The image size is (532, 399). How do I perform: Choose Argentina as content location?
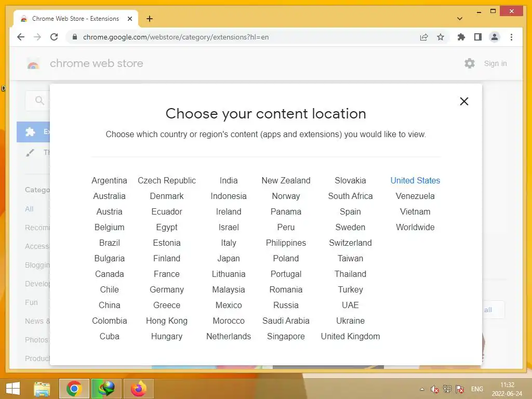pyautogui.click(x=109, y=180)
